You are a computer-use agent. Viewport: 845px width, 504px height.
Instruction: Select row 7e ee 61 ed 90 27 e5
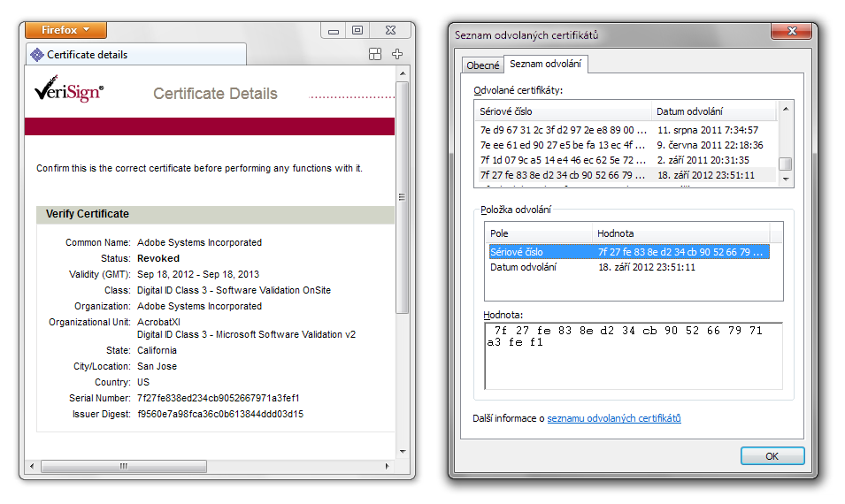(x=626, y=145)
